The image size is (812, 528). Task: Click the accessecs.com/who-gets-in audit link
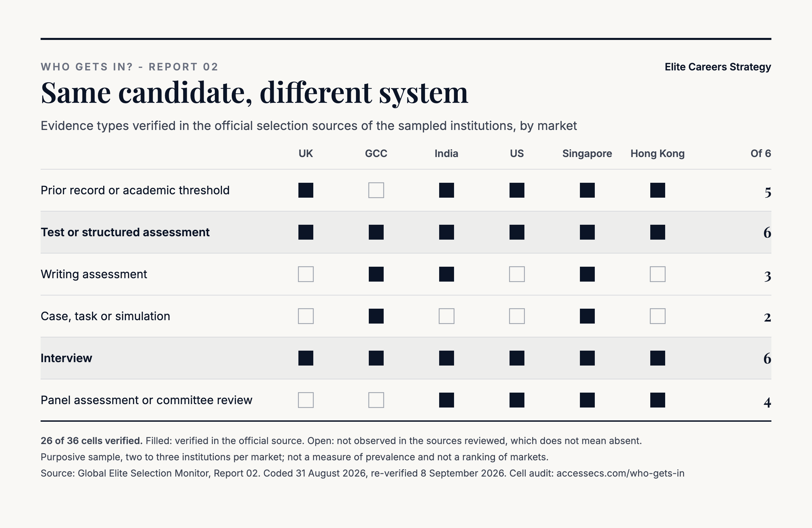tap(620, 473)
